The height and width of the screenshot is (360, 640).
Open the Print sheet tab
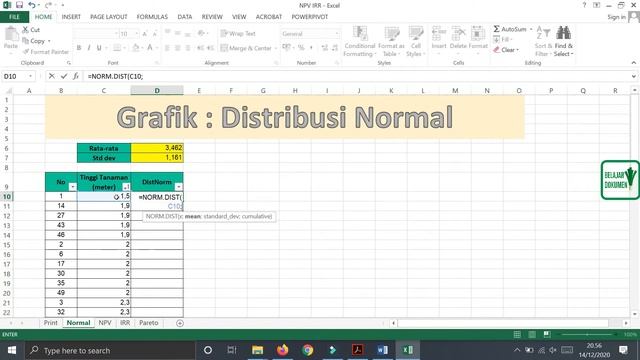tap(51, 322)
